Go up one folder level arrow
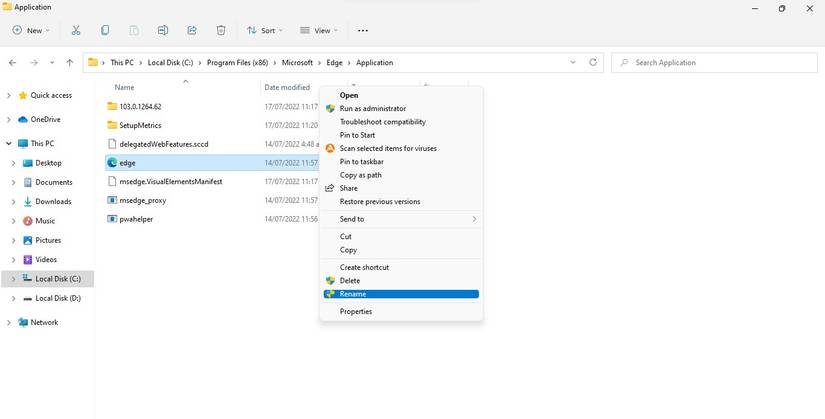Viewport: 825px width, 419px height. click(x=69, y=63)
